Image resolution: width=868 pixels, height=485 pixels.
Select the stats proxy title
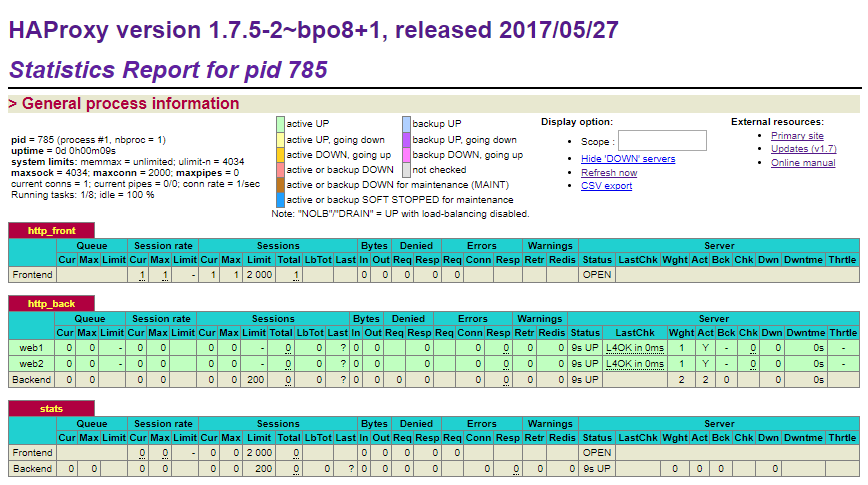(x=51, y=409)
